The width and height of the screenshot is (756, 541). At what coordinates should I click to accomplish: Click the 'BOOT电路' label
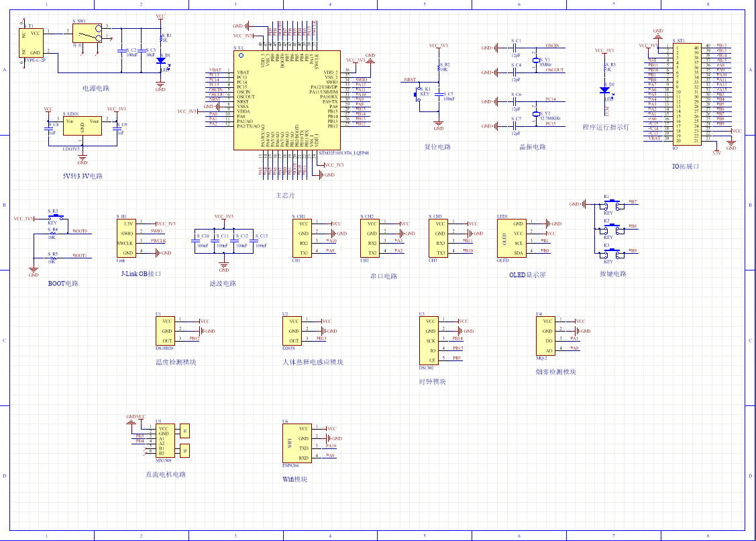63,284
